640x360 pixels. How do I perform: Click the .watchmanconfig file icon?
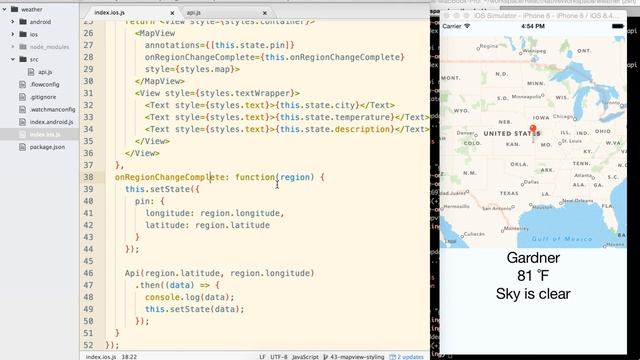point(22,109)
